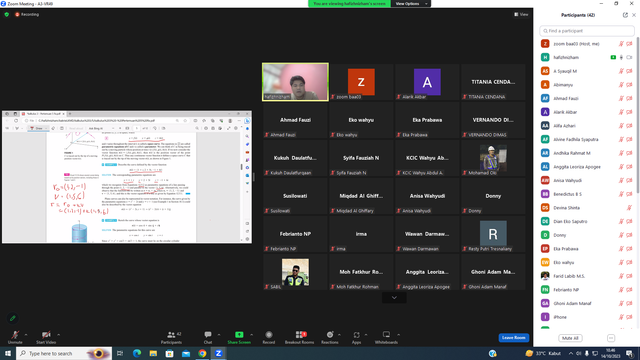Screen dimensions: 640x360
Task: Click the green encryption shield icon
Action: click(7, 14)
